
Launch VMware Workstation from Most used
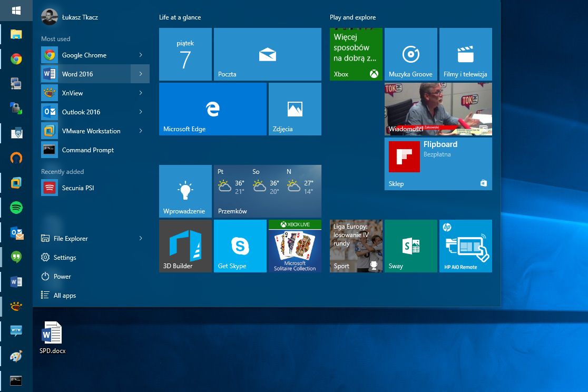click(95, 131)
